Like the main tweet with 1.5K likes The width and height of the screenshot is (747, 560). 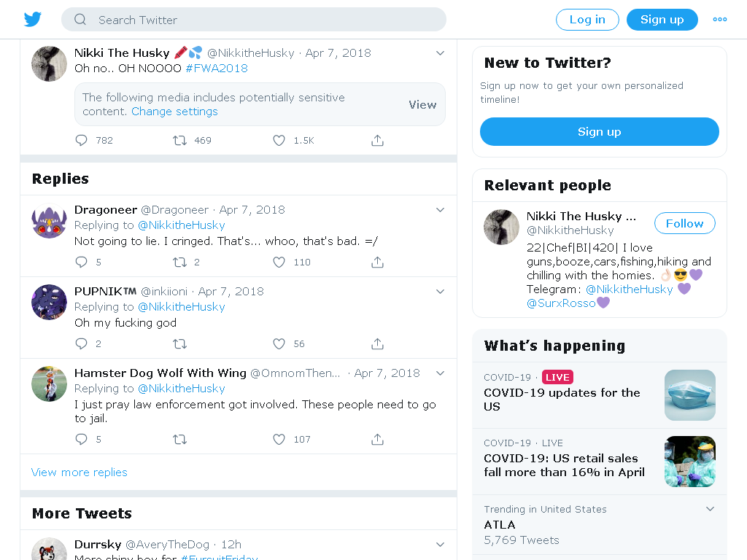[279, 141]
